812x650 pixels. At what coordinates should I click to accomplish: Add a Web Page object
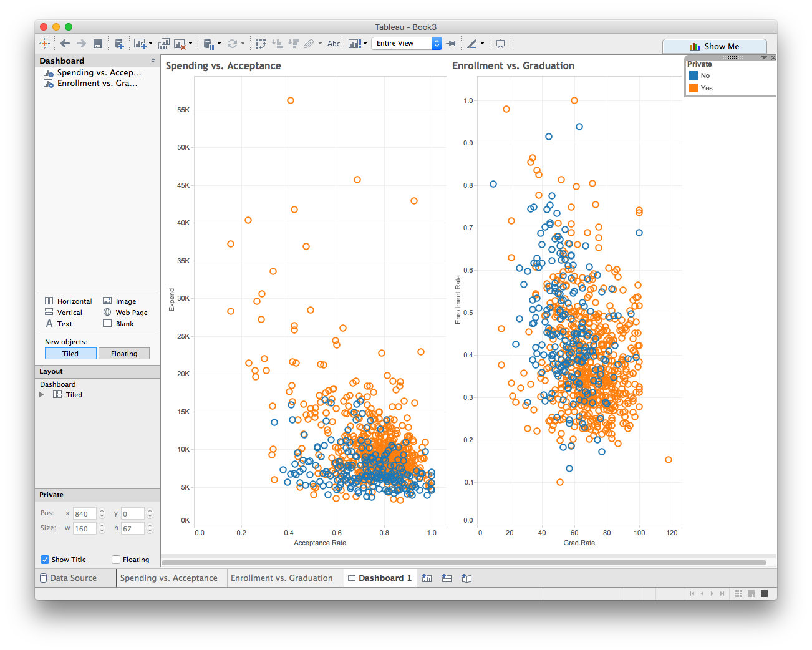tap(125, 313)
